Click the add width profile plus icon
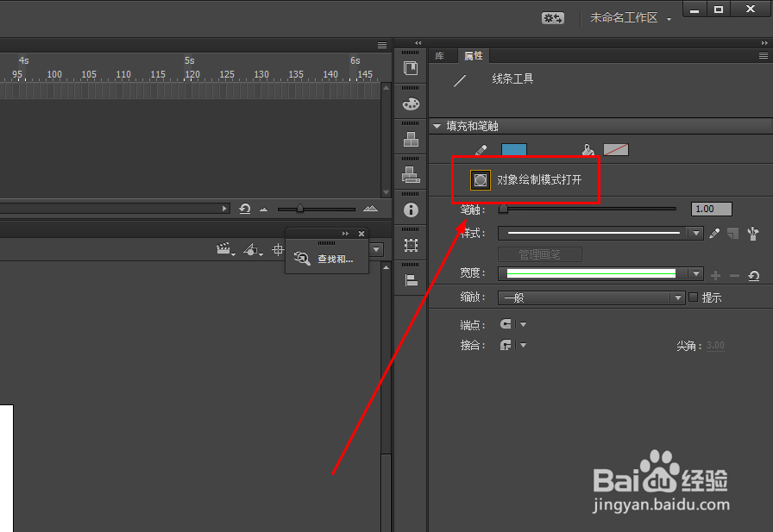 coord(715,275)
